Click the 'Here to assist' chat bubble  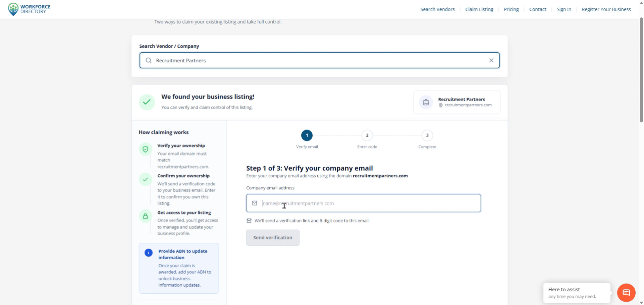coord(577,293)
